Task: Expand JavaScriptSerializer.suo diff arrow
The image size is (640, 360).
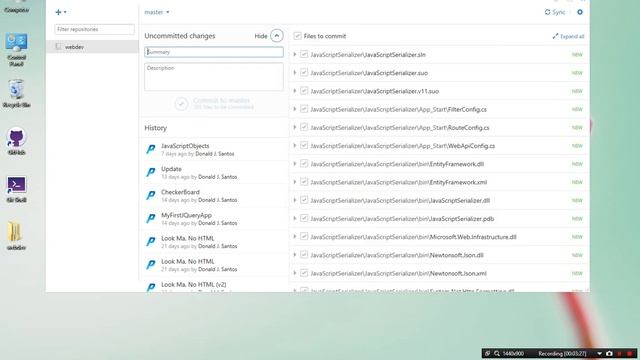Action: pos(295,73)
